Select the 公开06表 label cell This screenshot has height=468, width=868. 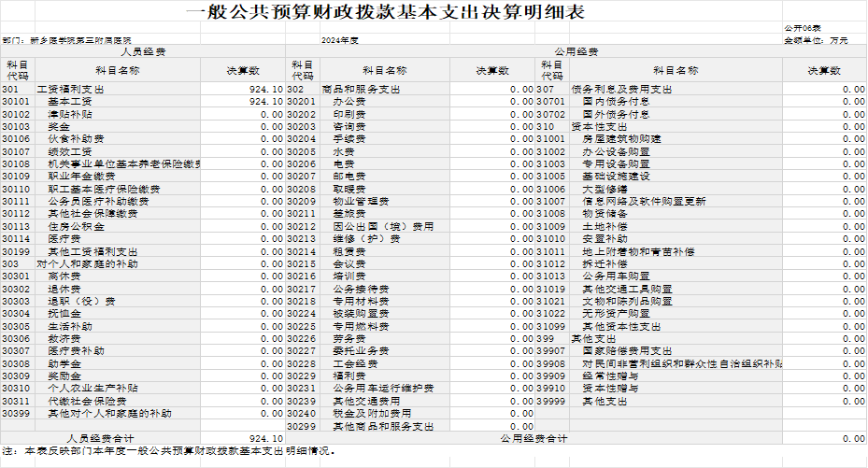[801, 29]
